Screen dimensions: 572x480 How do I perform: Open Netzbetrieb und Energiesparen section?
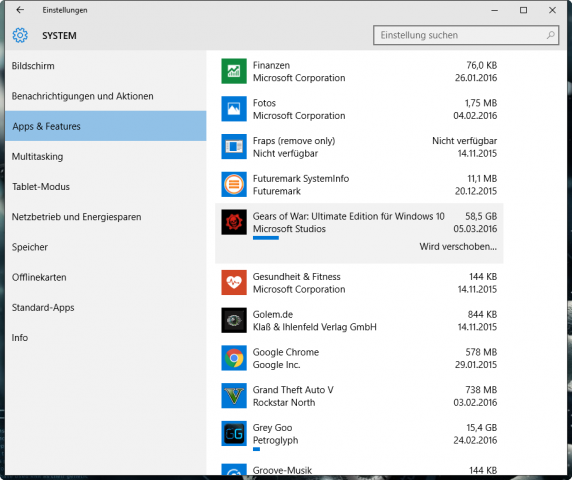point(106,217)
